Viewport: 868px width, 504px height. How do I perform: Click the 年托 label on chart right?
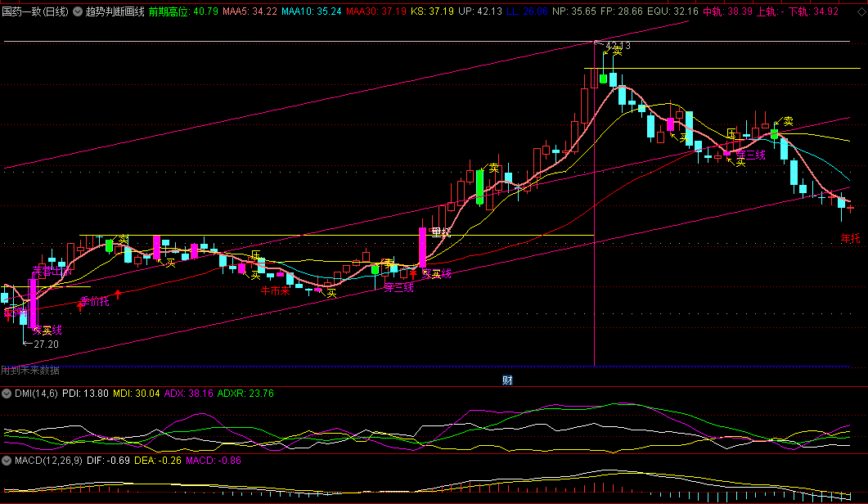point(850,239)
